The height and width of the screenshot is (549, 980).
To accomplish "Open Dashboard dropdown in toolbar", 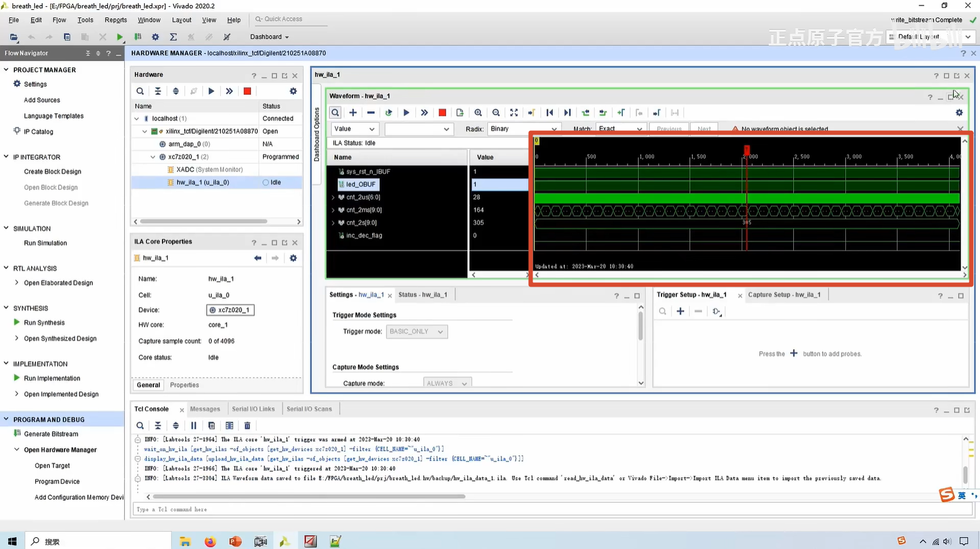I will pyautogui.click(x=269, y=37).
